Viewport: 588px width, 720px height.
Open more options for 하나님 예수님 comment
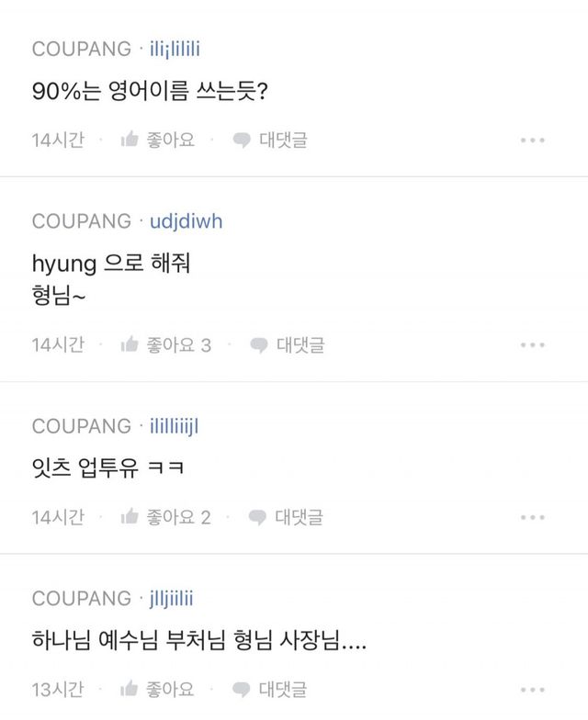tap(533, 689)
